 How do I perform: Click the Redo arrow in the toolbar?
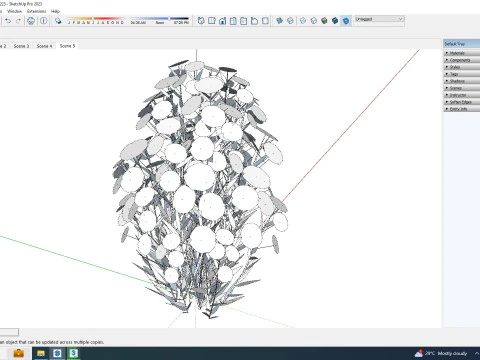[x=19, y=21]
